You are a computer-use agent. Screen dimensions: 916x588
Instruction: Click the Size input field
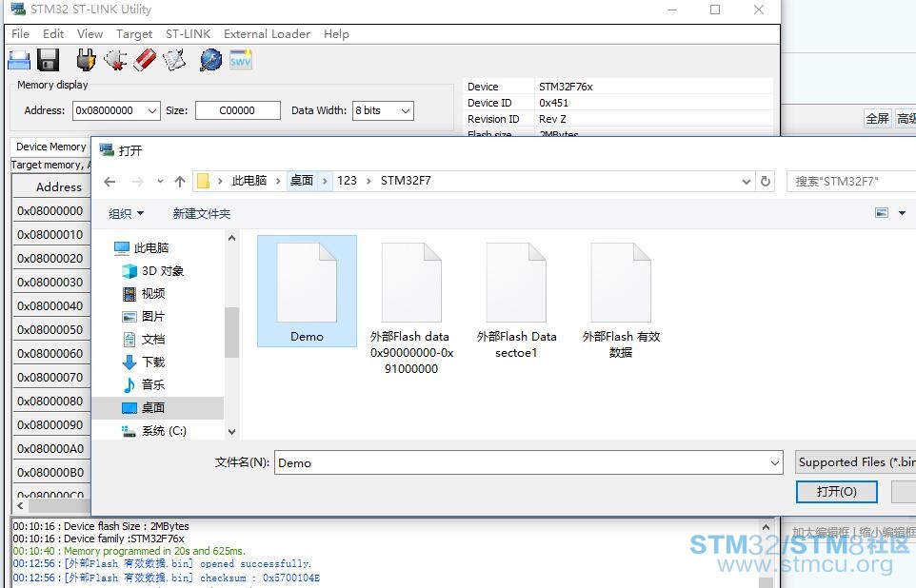(x=238, y=110)
